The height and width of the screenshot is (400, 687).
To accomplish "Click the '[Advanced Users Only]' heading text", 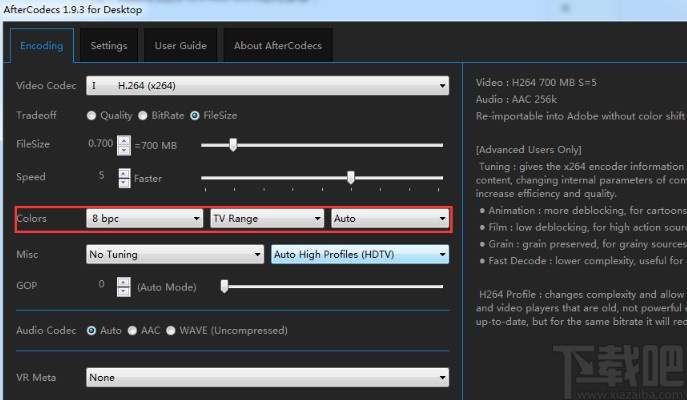I will click(528, 150).
